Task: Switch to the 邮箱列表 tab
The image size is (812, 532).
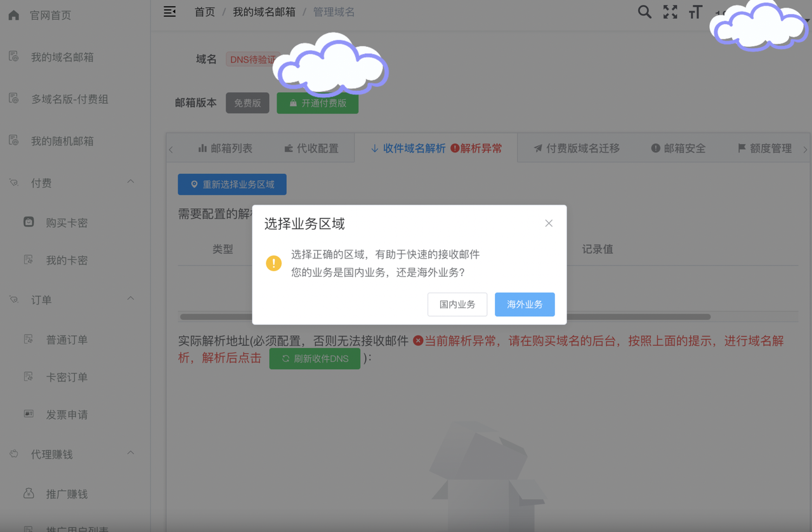Action: click(x=225, y=149)
